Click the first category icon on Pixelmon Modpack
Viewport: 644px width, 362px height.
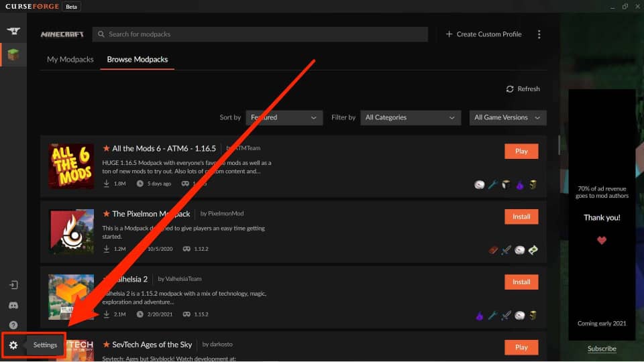pos(493,250)
